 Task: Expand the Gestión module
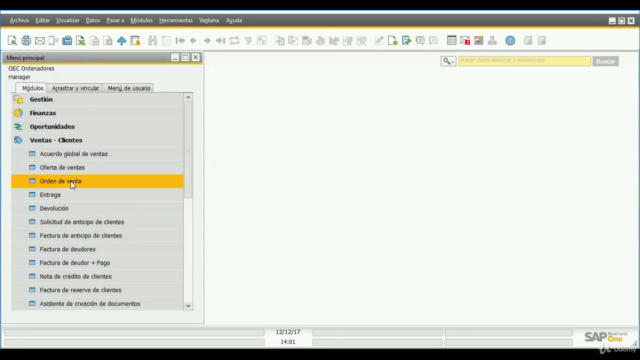tap(97, 100)
